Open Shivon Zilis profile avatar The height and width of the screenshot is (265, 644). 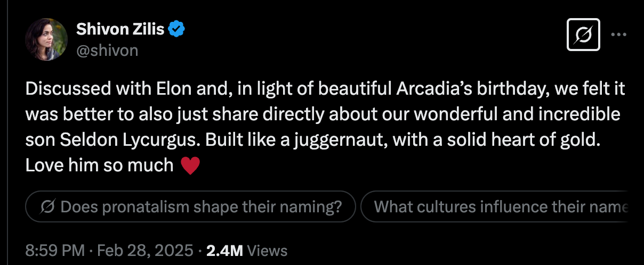coord(46,39)
